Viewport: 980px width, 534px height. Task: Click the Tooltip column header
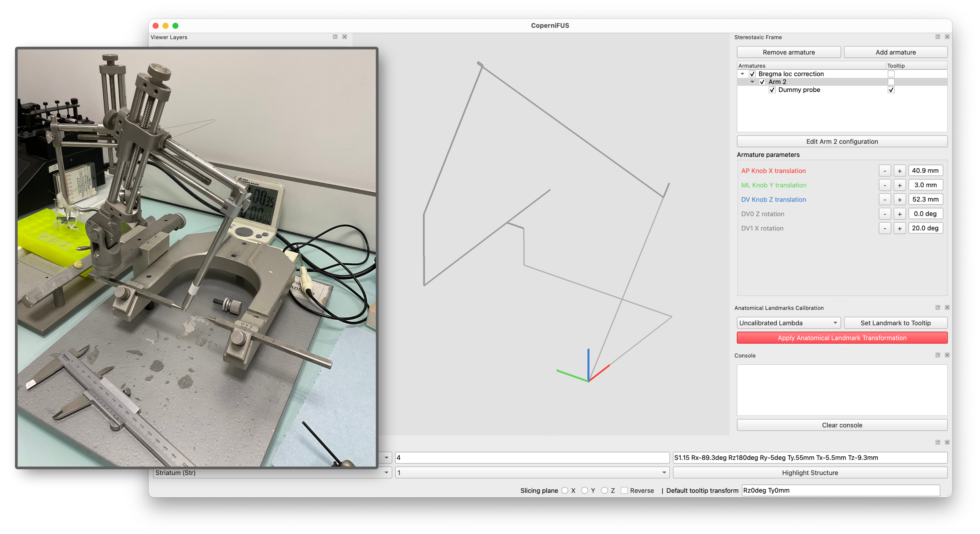916,65
